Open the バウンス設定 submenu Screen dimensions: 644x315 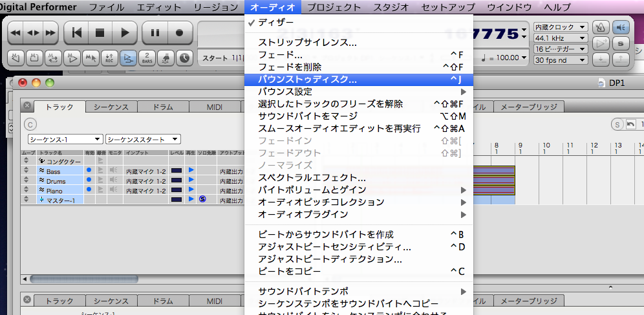tap(359, 92)
